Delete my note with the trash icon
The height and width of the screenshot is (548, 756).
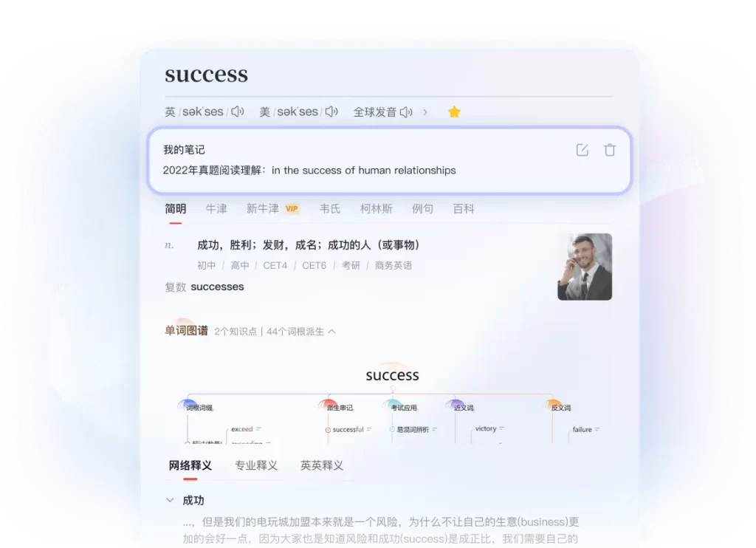click(609, 149)
